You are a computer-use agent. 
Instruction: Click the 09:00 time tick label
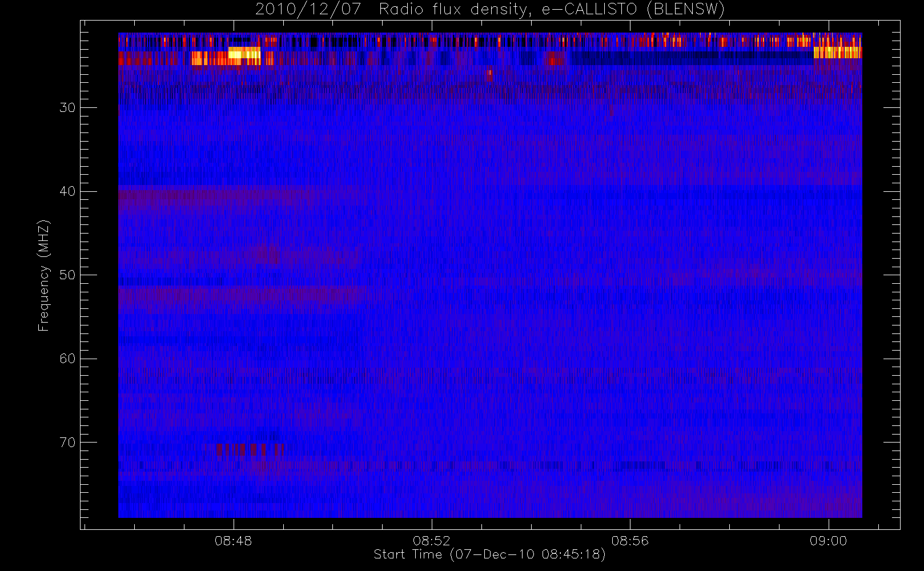(x=829, y=541)
